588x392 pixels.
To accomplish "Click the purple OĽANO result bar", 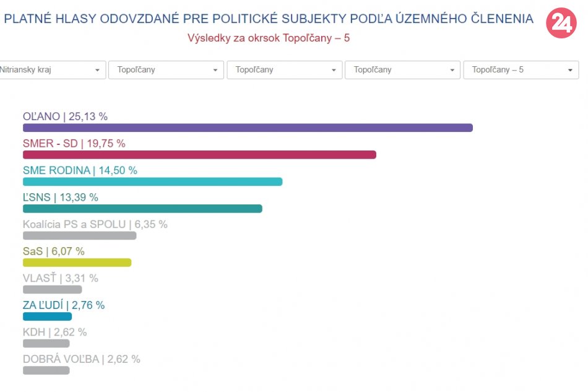I will (248, 128).
